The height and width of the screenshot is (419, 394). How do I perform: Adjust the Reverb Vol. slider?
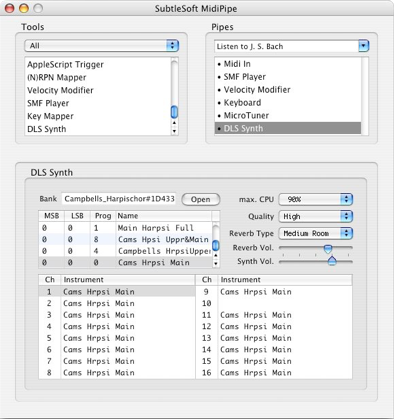click(328, 248)
